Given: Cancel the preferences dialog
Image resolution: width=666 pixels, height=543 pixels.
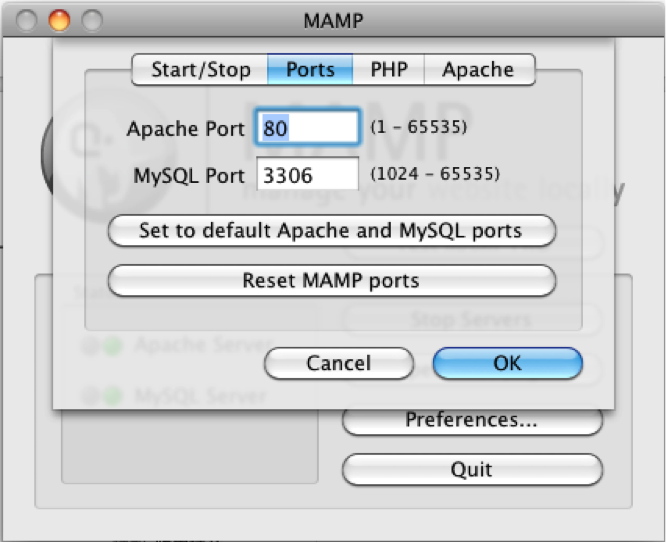Looking at the screenshot, I should [339, 363].
